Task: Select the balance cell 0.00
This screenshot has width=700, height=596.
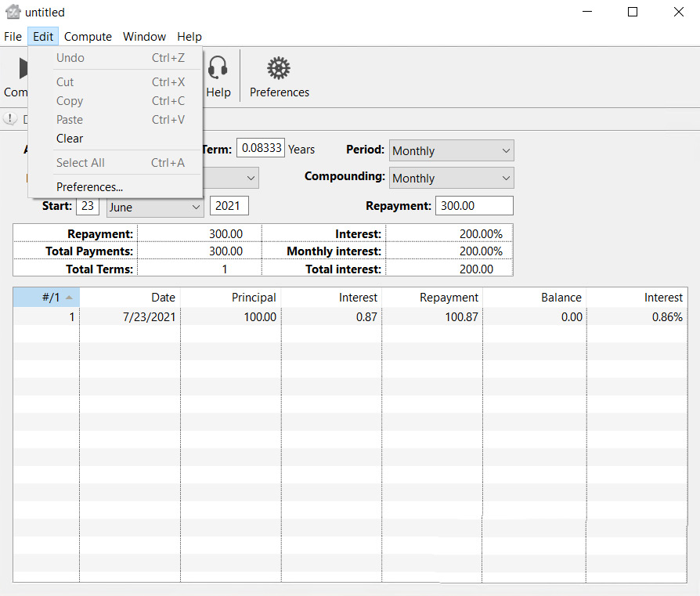Action: pos(534,317)
